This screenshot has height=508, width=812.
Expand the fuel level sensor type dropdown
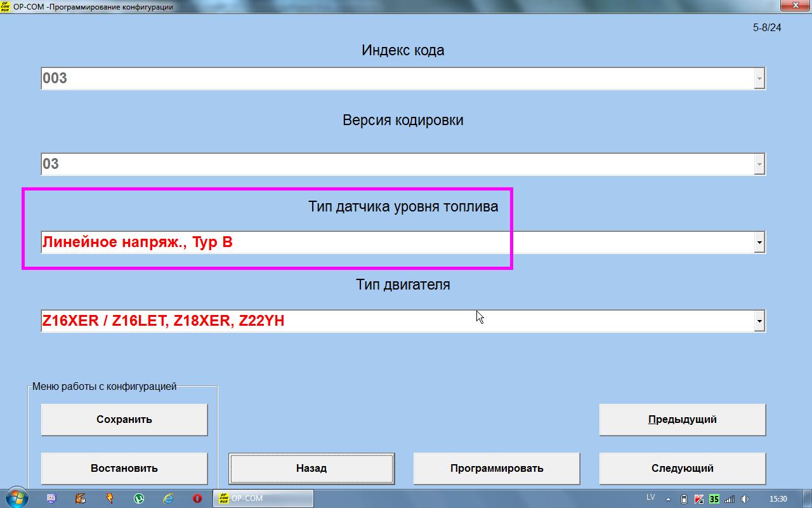click(759, 243)
